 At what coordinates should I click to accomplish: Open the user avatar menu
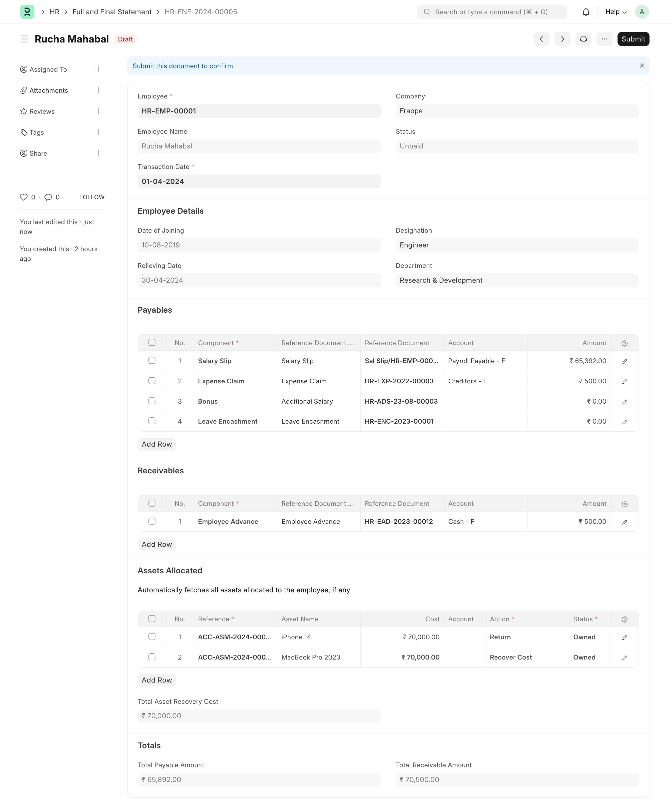pyautogui.click(x=642, y=12)
